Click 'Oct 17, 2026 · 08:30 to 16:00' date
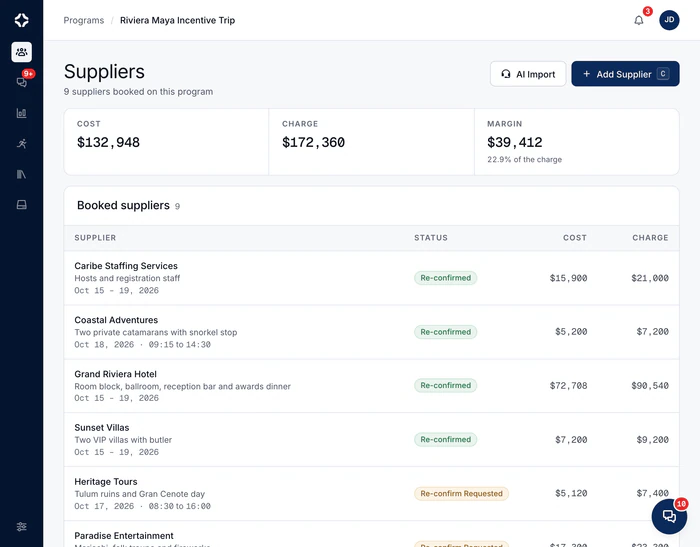The image size is (700, 547). pos(142,506)
